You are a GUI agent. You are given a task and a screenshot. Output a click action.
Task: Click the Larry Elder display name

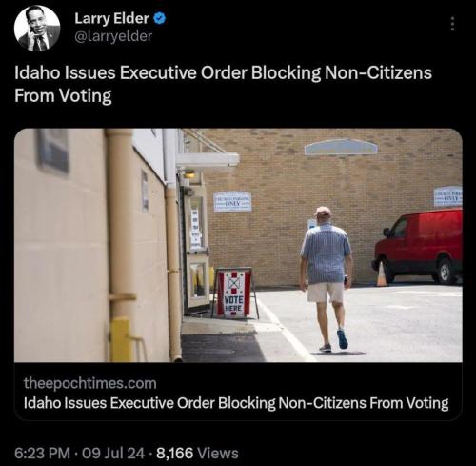[111, 18]
